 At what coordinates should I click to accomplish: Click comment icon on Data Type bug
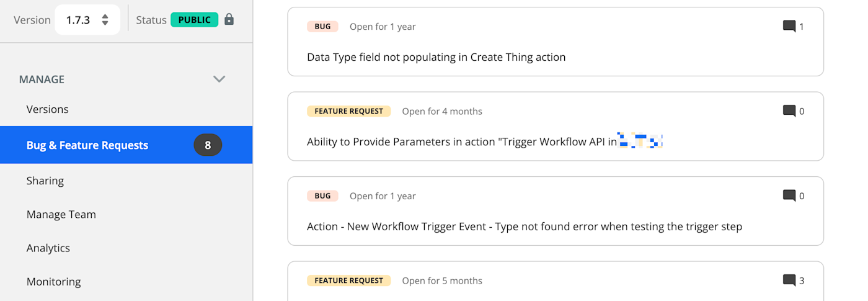coord(789,26)
